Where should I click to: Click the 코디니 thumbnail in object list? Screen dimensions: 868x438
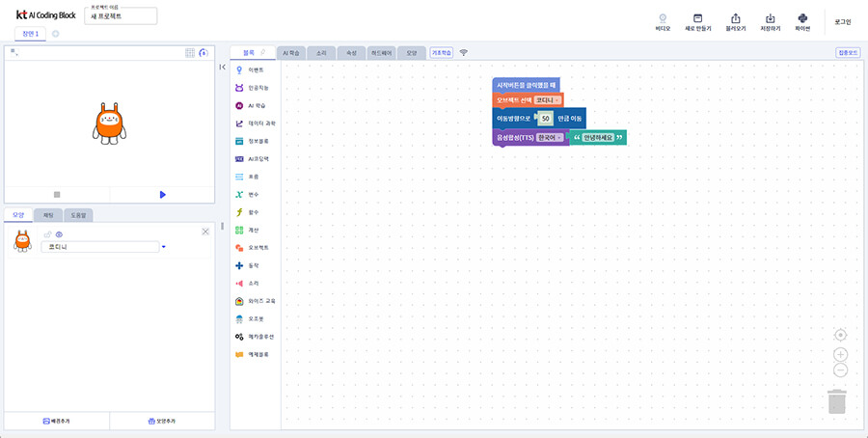(x=23, y=241)
